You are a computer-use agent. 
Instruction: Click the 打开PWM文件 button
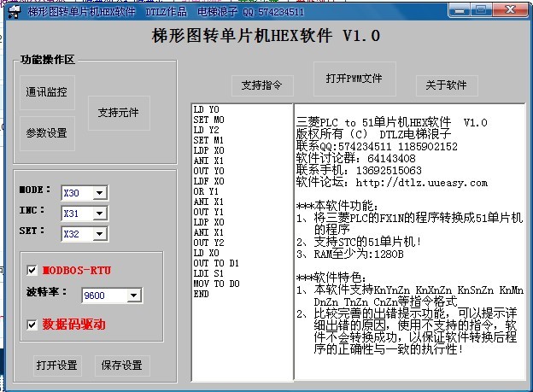pos(354,79)
